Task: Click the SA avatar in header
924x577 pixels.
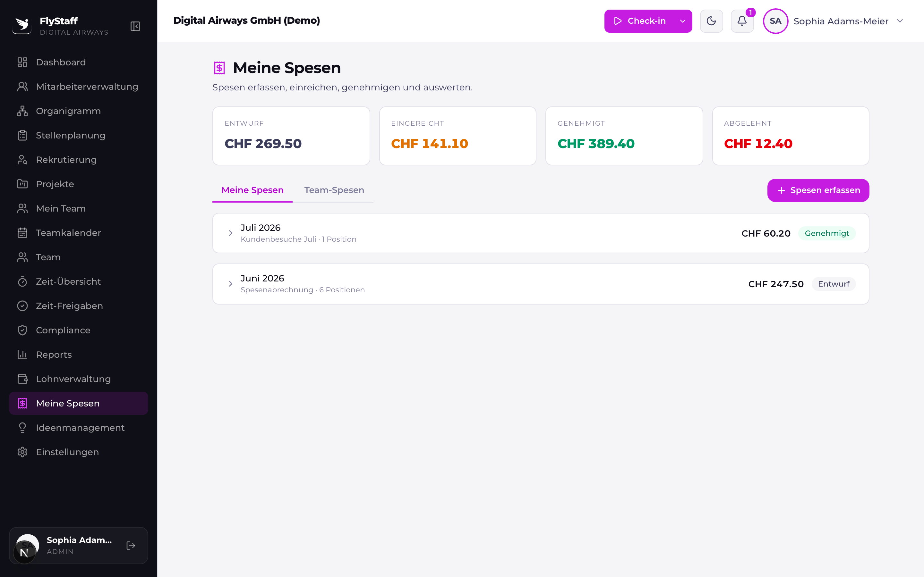Action: point(775,21)
